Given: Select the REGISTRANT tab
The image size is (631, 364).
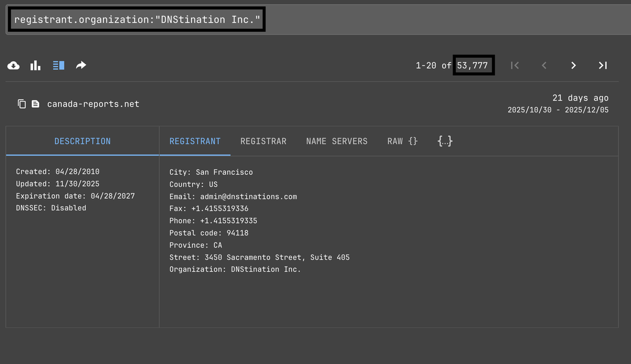Looking at the screenshot, I should [195, 141].
